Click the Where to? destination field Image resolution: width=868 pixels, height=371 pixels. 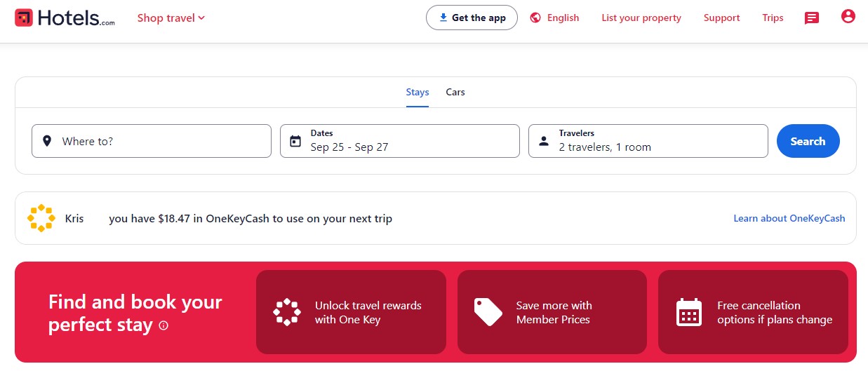152,141
